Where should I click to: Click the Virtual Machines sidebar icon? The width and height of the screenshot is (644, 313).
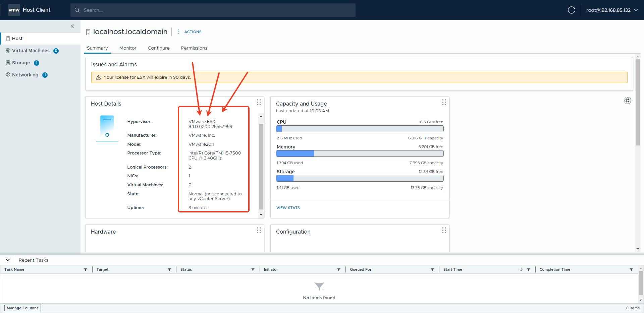click(x=8, y=51)
